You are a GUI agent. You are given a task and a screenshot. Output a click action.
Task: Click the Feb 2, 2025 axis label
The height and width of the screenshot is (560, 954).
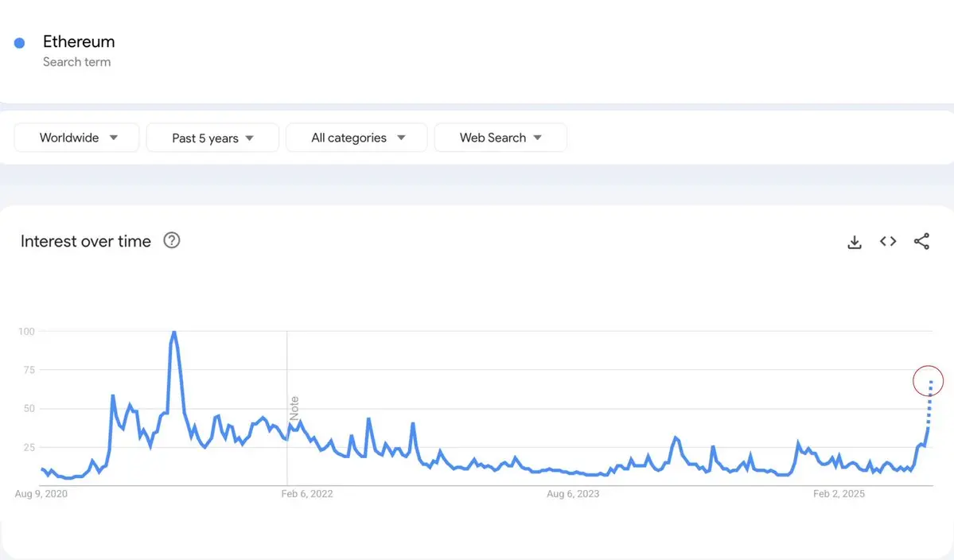(x=839, y=494)
